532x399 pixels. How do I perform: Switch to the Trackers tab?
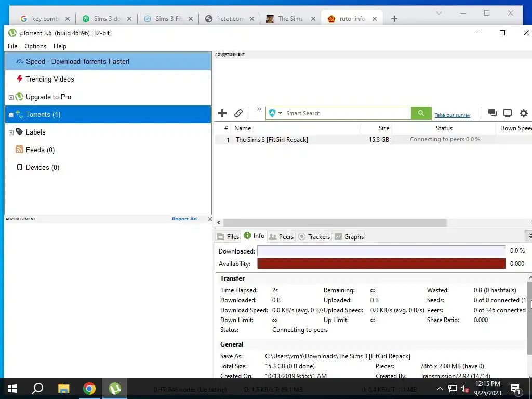click(x=314, y=236)
